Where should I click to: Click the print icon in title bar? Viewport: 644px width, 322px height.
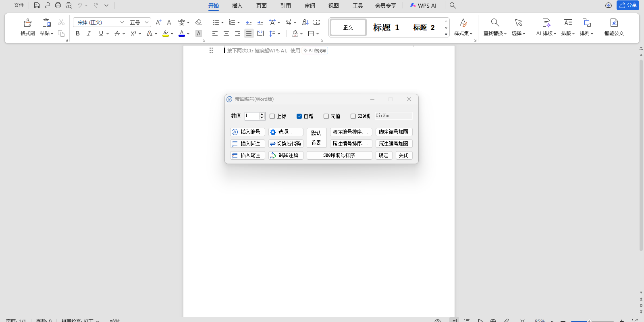(58, 6)
